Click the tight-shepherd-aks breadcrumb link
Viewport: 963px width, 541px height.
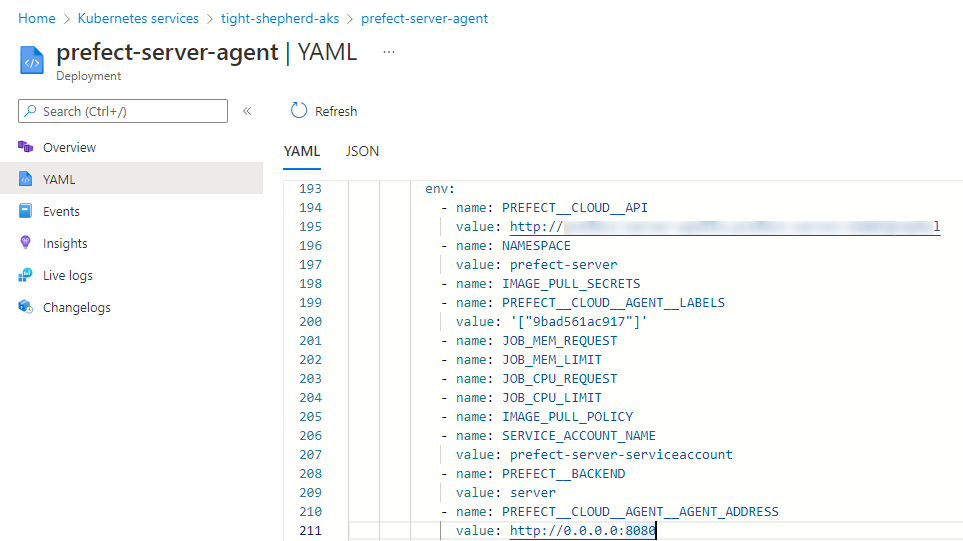coord(280,18)
